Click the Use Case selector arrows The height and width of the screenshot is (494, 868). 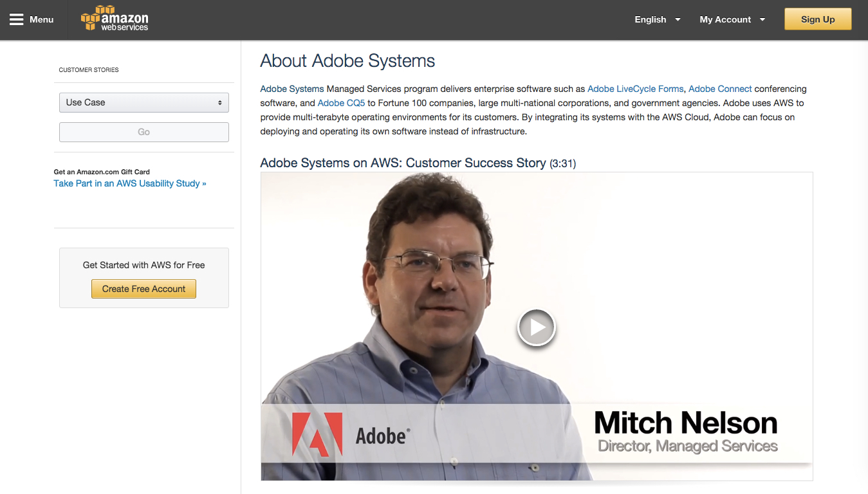pyautogui.click(x=219, y=103)
